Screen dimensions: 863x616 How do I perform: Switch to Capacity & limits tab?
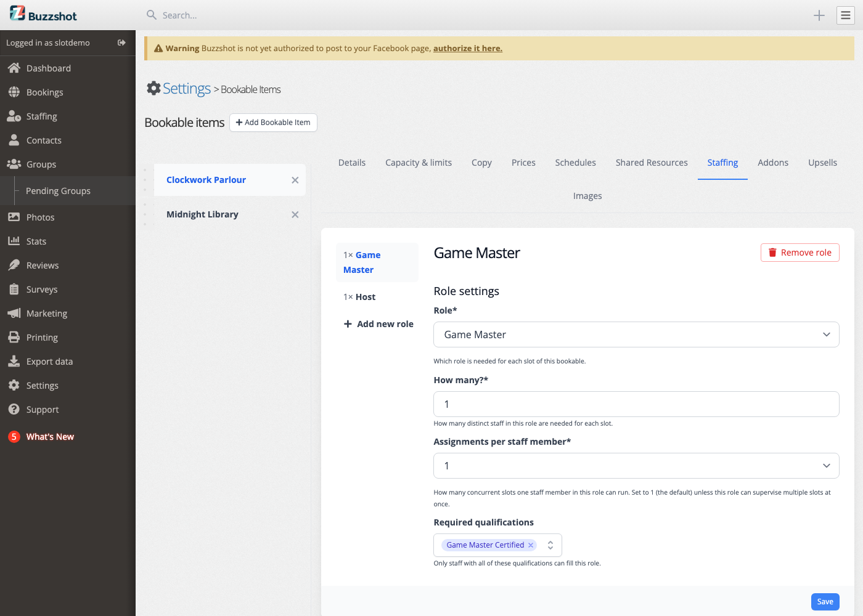point(419,163)
